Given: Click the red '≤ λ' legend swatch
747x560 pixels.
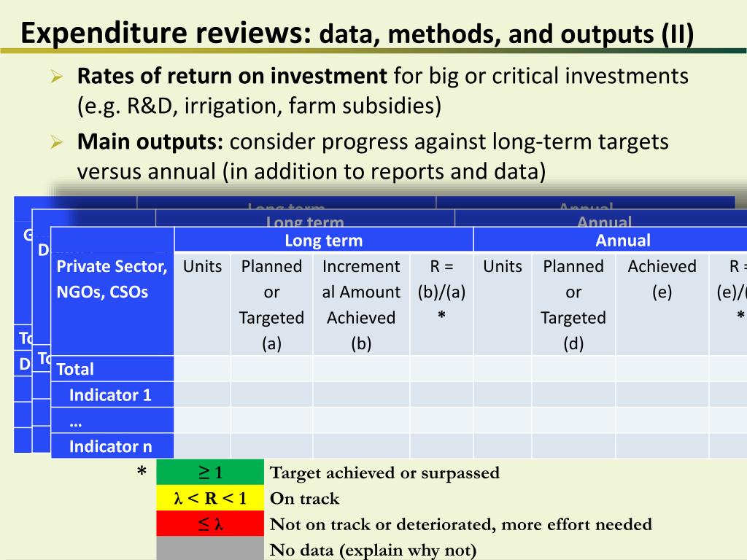Looking at the screenshot, I should [210, 524].
